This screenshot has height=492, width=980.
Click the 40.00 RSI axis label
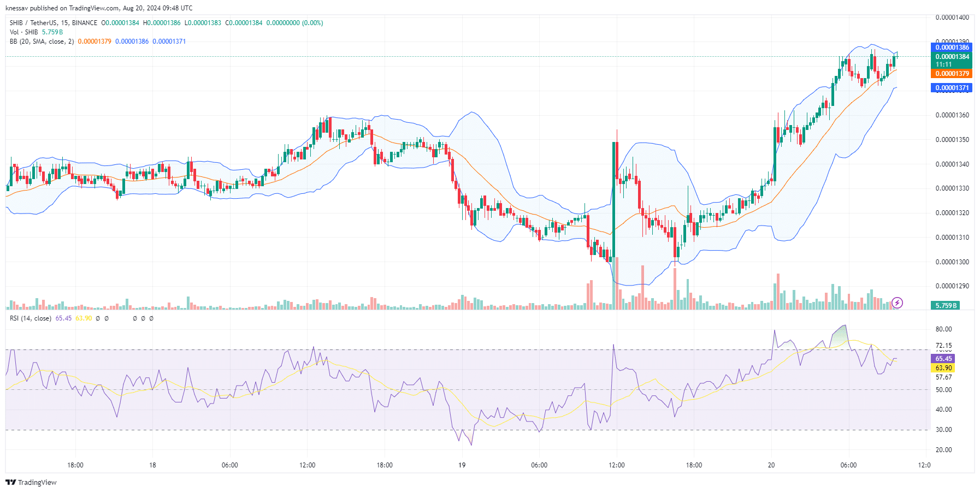(x=943, y=410)
